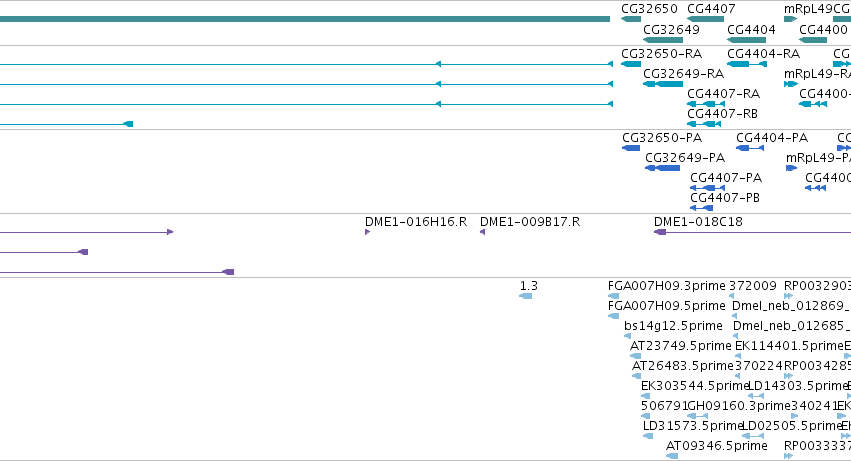Screen dimensions: 851x461
Task: Open the CG32650-RA transcript label
Action: point(662,54)
